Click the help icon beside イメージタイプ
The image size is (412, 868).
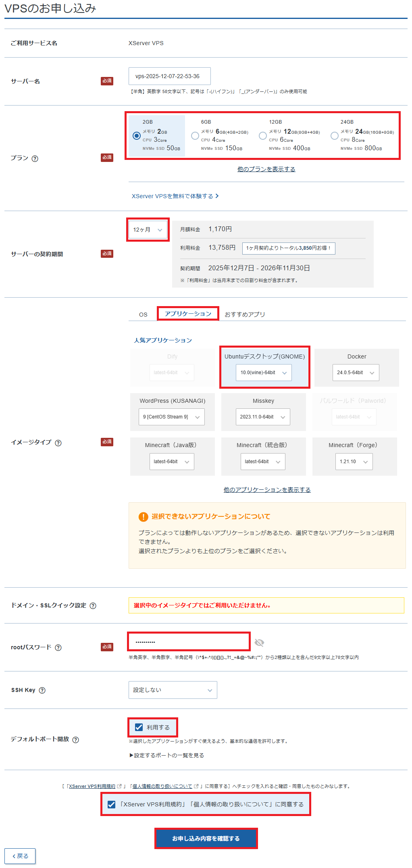click(58, 443)
